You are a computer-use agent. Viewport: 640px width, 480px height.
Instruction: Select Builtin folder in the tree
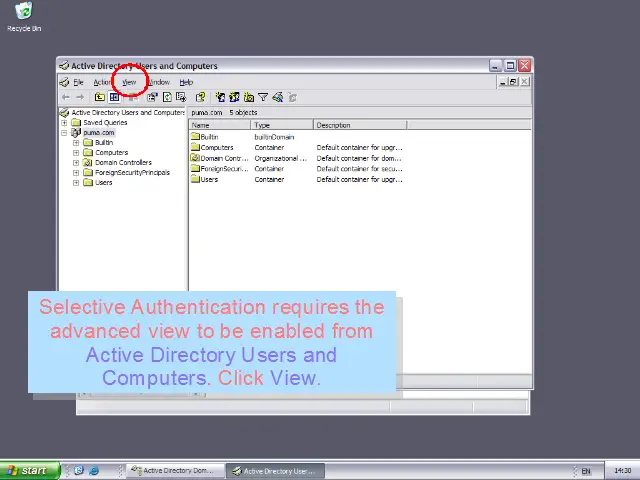click(104, 142)
